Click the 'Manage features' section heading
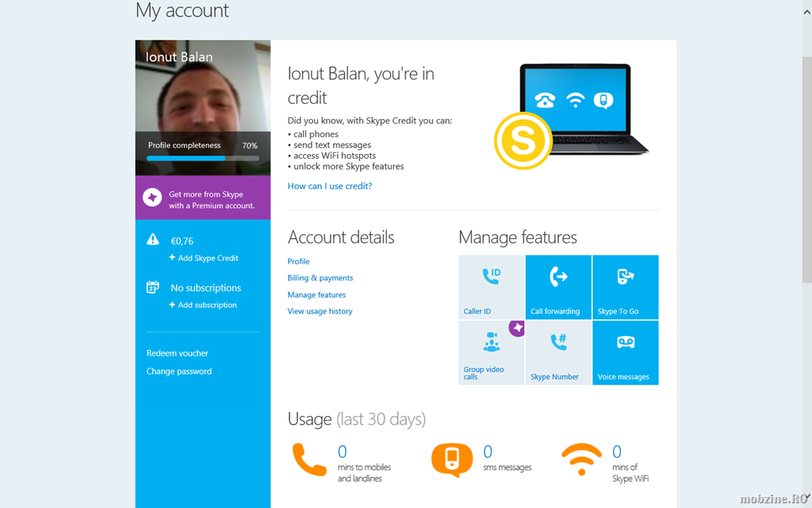 tap(518, 237)
